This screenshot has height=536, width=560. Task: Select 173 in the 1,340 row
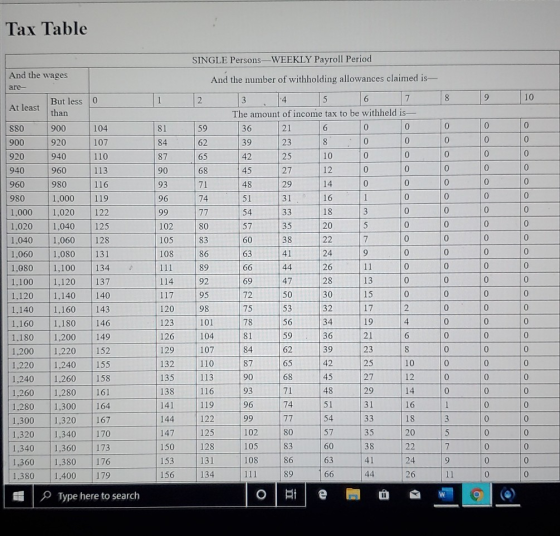(x=103, y=448)
